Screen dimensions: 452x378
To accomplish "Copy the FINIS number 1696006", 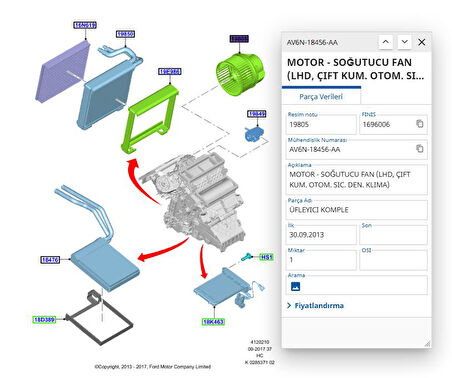I will pos(420,124).
